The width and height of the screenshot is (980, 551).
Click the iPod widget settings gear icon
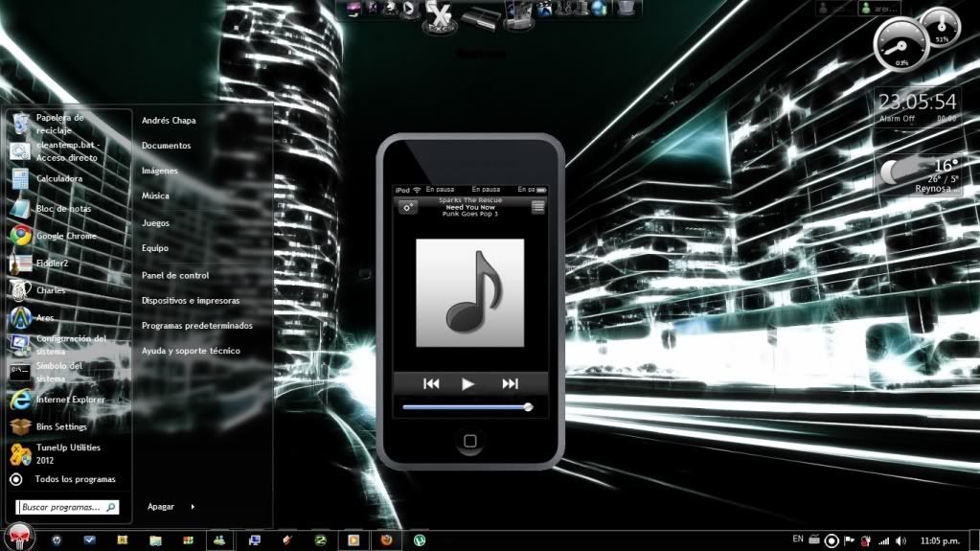point(407,207)
